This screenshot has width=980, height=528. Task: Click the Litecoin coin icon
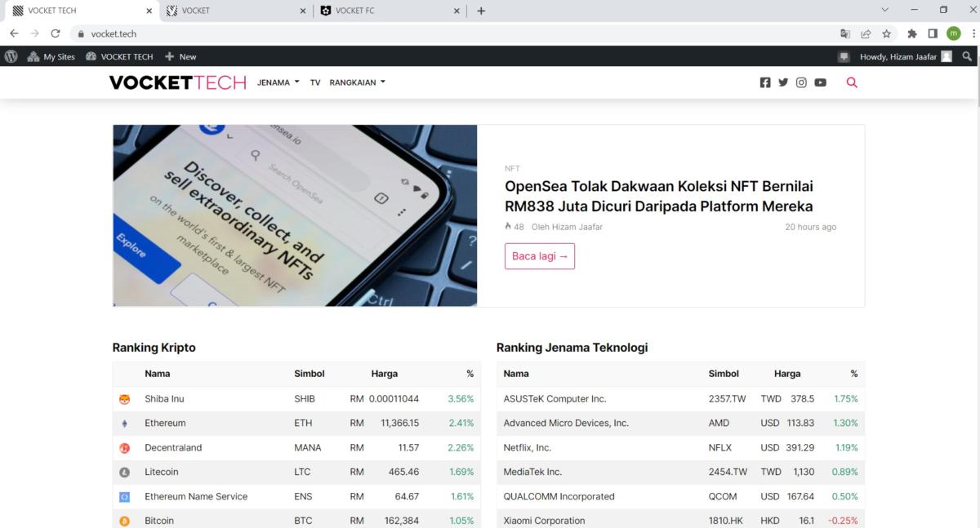(x=125, y=473)
